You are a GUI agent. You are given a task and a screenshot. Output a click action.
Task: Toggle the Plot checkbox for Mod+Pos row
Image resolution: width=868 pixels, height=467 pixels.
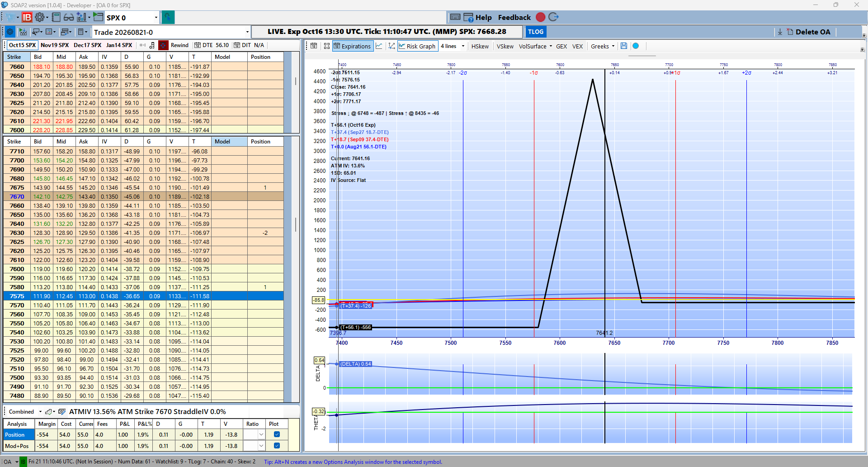[x=277, y=446]
